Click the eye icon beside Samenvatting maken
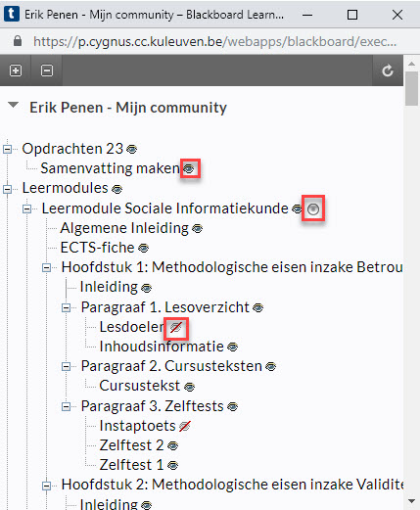The width and height of the screenshot is (420, 510). coord(189,168)
